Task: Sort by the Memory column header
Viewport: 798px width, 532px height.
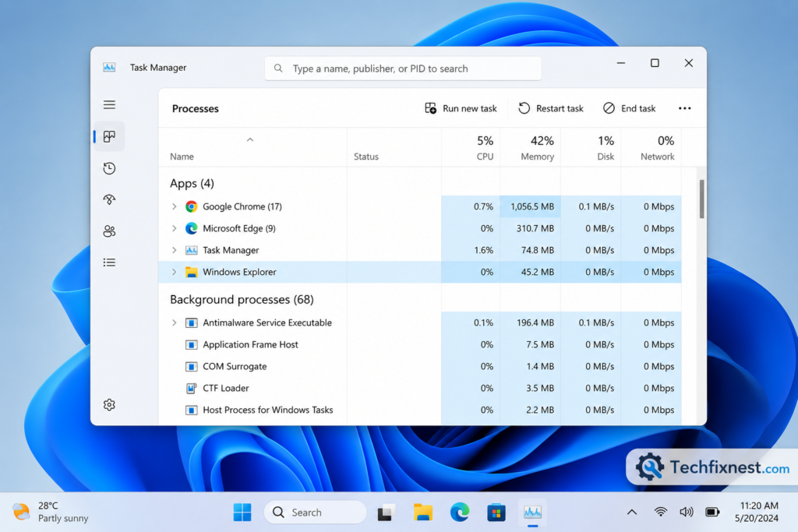Action: 530,147
